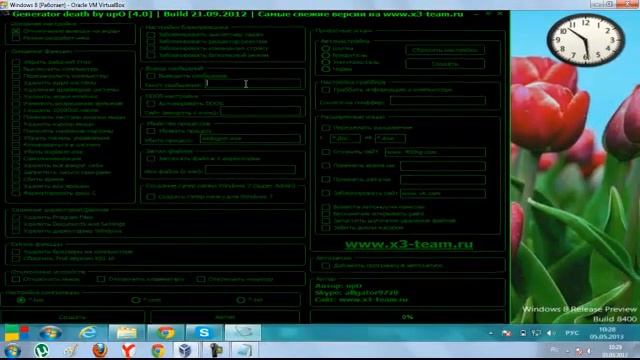Launch Chrome from the VM taskbar
This screenshot has height=360, width=640.
click(165, 333)
